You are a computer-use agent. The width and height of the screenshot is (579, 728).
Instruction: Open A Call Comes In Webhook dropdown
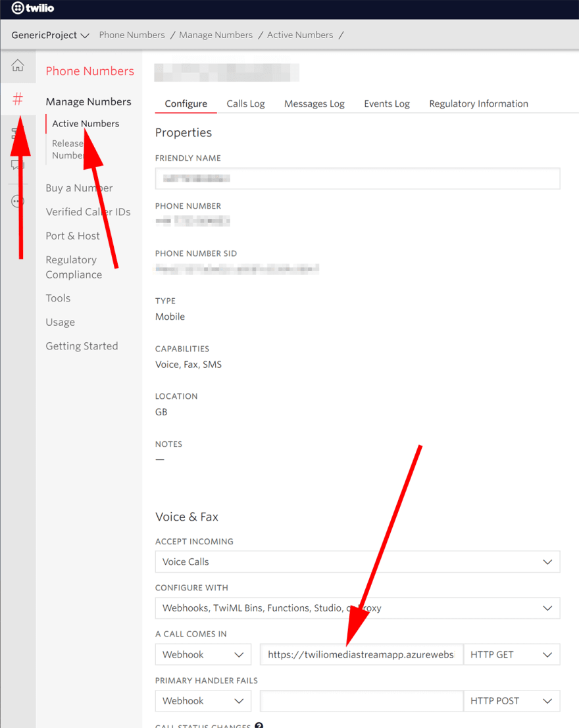tap(203, 655)
